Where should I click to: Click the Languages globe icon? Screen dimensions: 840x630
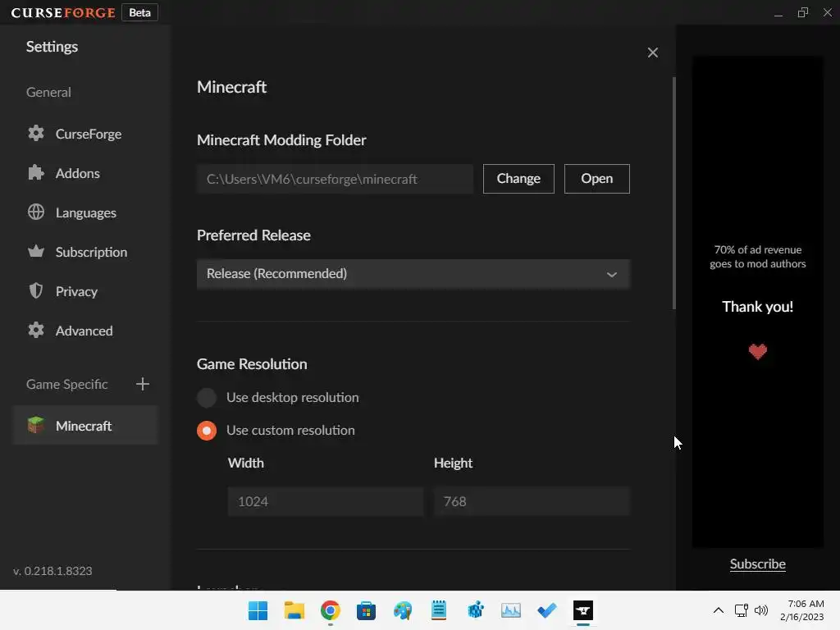coord(36,212)
